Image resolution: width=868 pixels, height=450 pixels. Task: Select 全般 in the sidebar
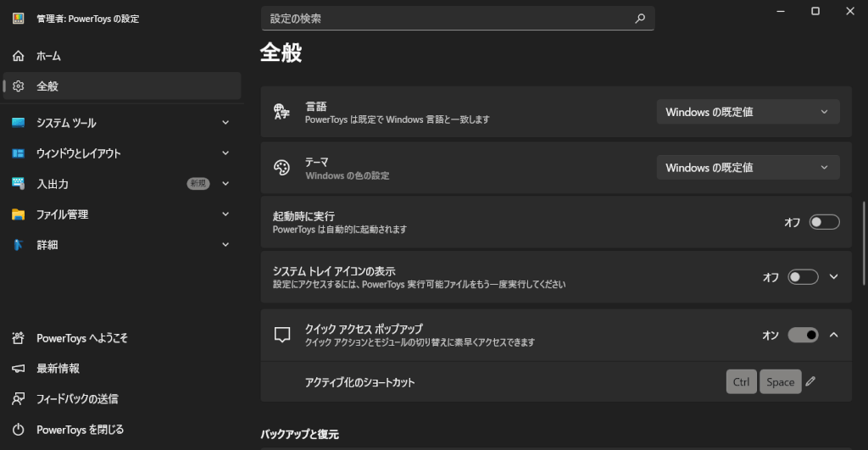tap(47, 86)
